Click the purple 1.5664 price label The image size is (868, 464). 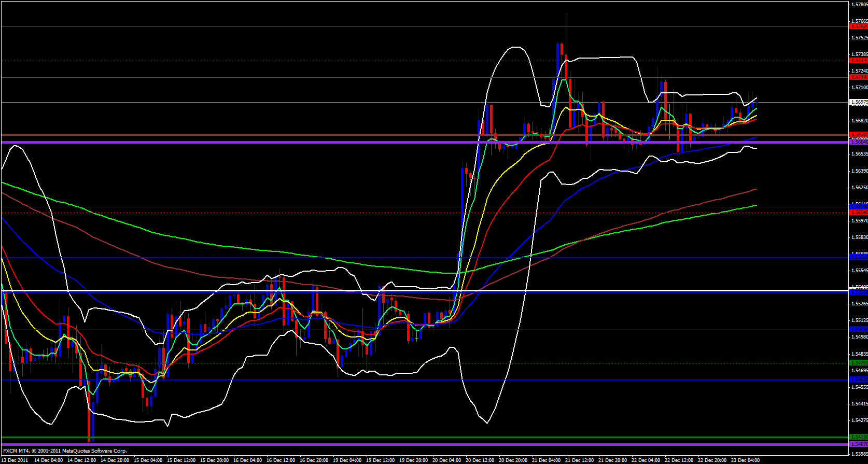[x=858, y=142]
